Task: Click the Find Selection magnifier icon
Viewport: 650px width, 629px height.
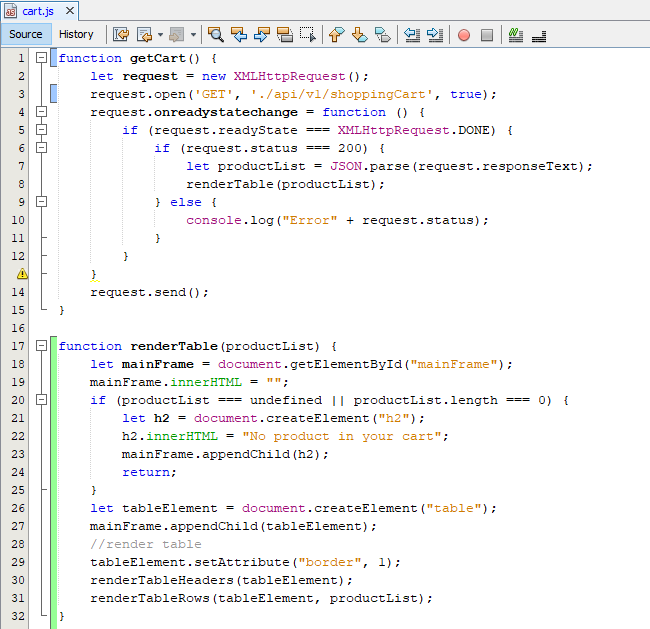Action: click(216, 34)
